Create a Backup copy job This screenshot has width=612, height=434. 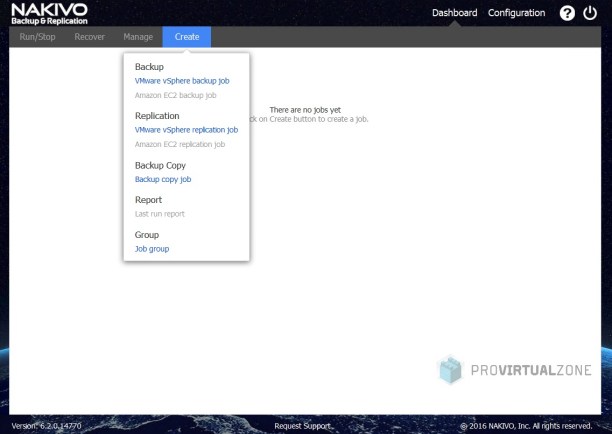pos(163,179)
